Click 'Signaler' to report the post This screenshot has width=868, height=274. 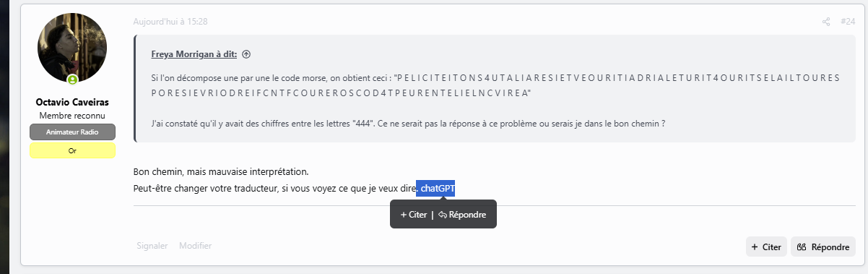pyautogui.click(x=152, y=246)
